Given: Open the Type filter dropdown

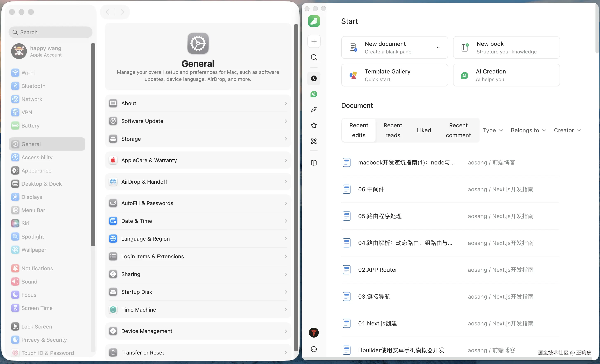Looking at the screenshot, I should point(493,130).
